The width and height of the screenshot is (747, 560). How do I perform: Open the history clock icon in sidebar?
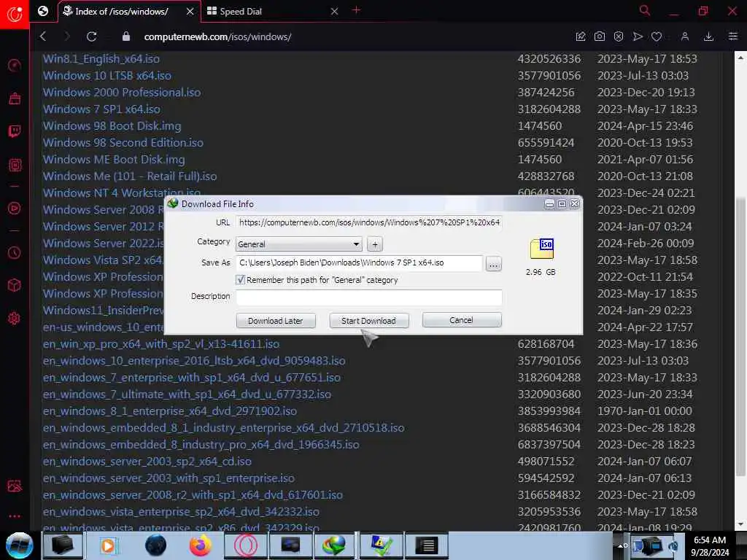[x=15, y=253]
